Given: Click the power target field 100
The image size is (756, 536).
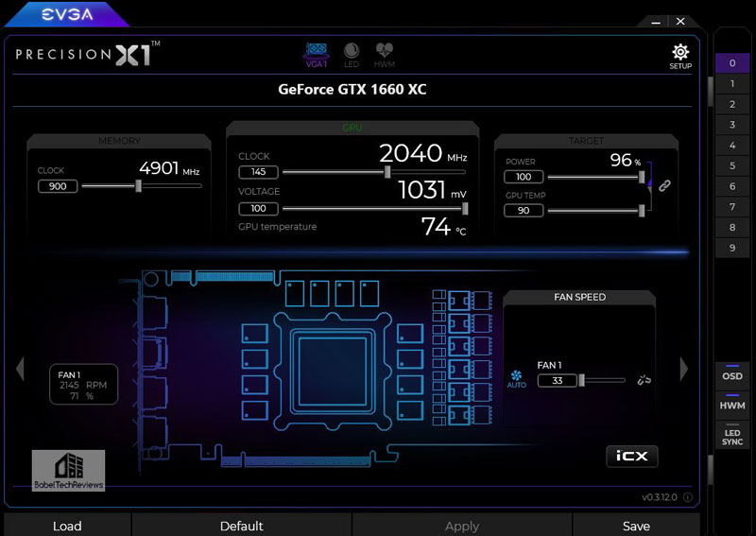Looking at the screenshot, I should point(524,177).
